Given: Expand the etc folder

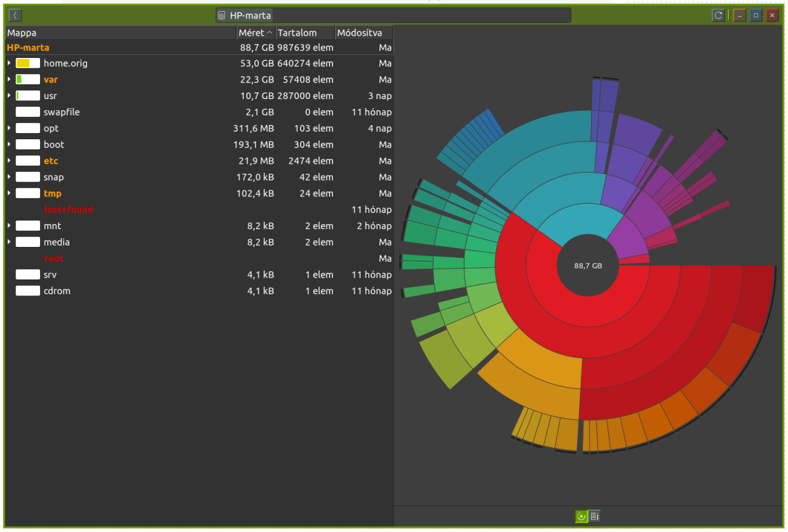Looking at the screenshot, I should coord(9,161).
